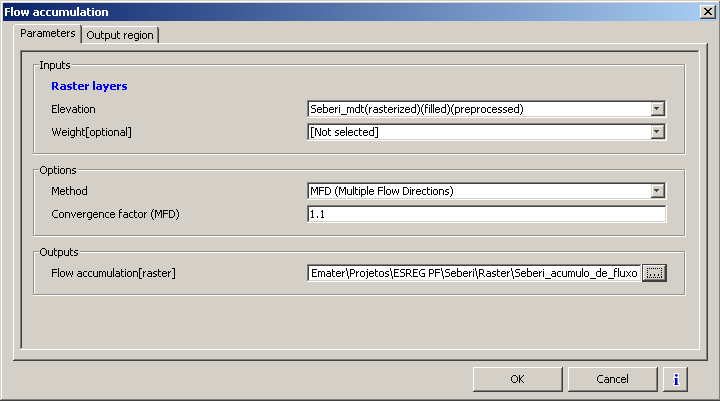Switch to the Parameters tab

tap(50, 33)
